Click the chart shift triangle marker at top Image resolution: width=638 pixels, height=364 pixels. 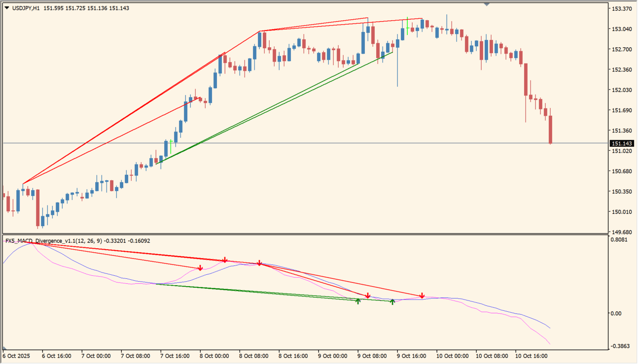click(x=487, y=4)
